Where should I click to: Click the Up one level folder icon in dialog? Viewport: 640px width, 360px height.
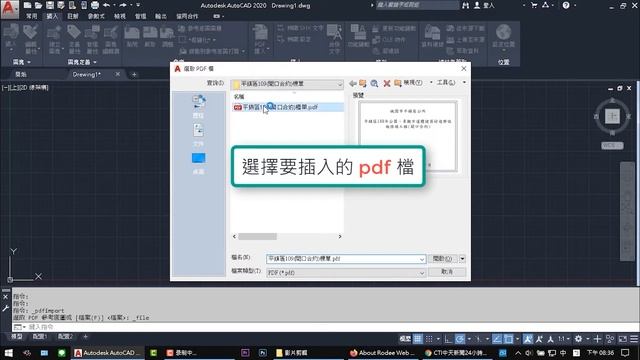tap(362, 83)
